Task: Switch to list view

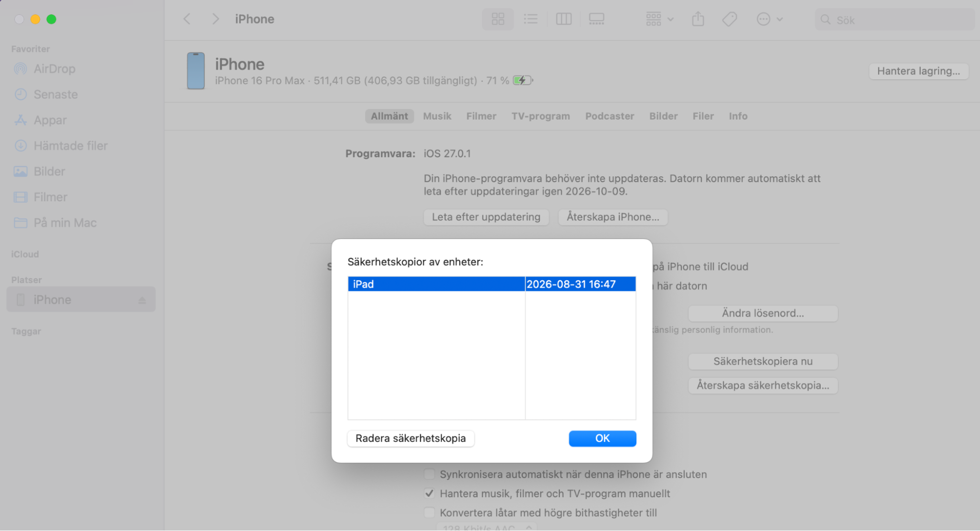Action: coord(530,19)
